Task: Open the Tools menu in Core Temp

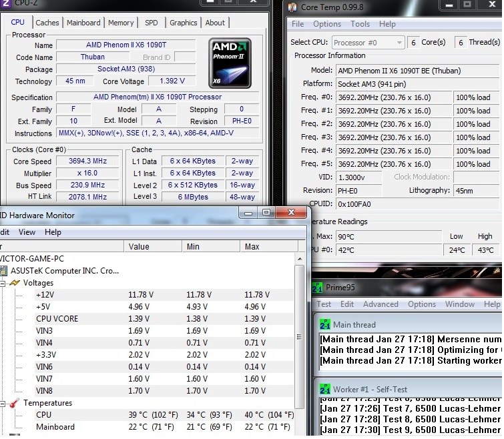Action: click(x=360, y=24)
